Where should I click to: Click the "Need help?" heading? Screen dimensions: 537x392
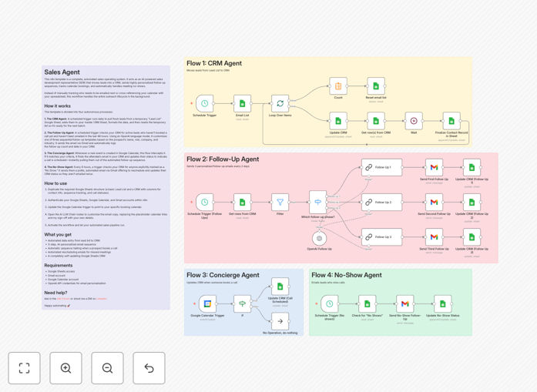(x=55, y=293)
